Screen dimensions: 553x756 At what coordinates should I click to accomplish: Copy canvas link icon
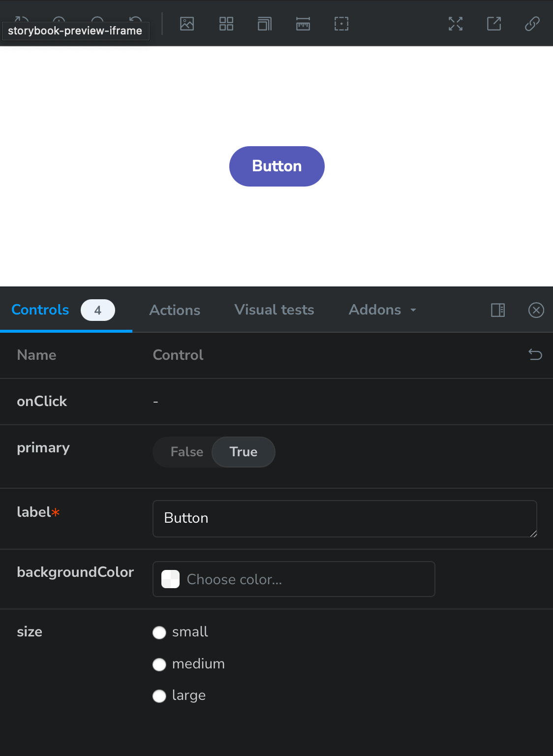pyautogui.click(x=532, y=24)
